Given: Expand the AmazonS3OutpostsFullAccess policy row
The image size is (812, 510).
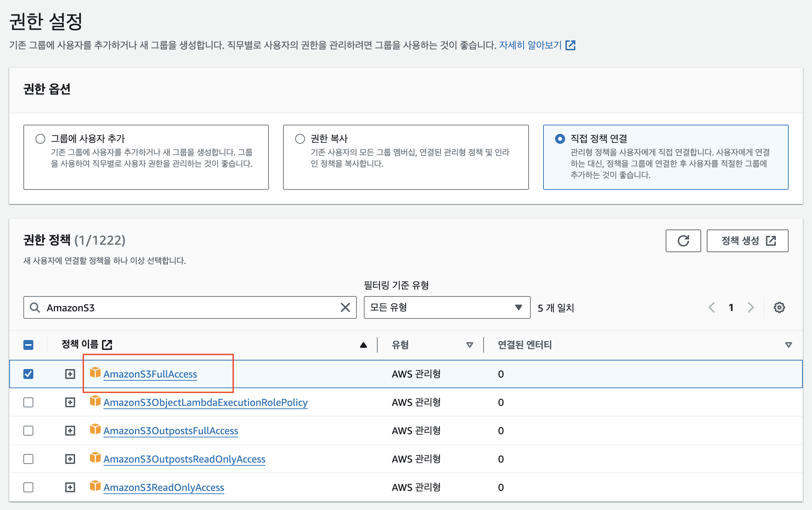Looking at the screenshot, I should (x=70, y=431).
